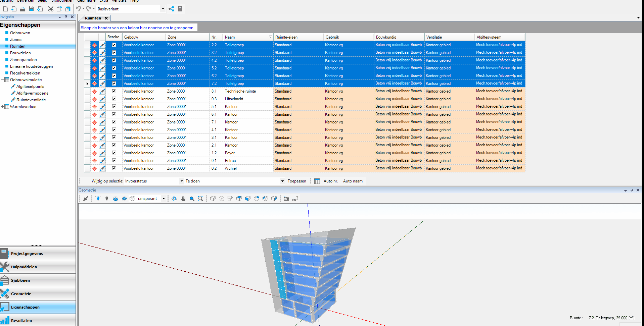The height and width of the screenshot is (326, 644).
Task: Click the Save disk icon in toolbar
Action: [x=31, y=9]
